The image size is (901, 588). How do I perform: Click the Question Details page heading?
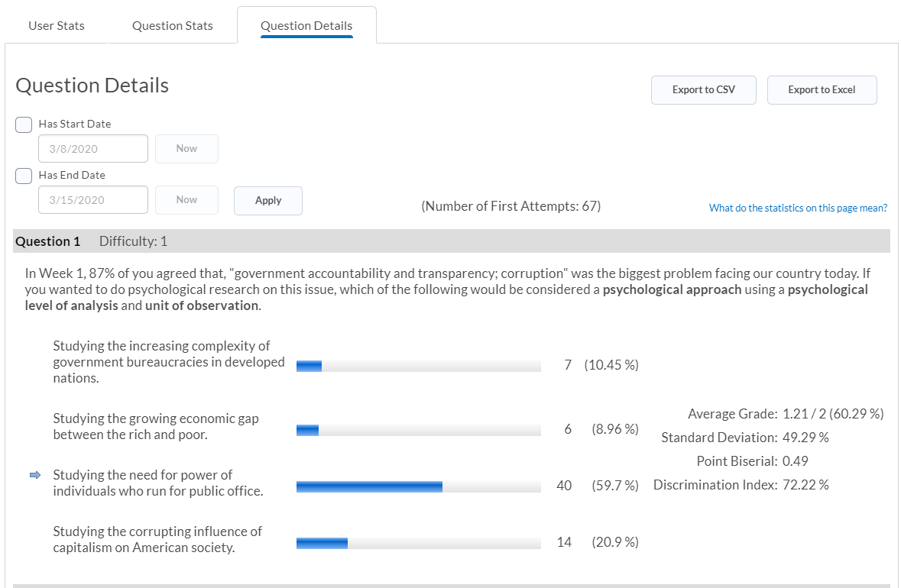tap(92, 86)
